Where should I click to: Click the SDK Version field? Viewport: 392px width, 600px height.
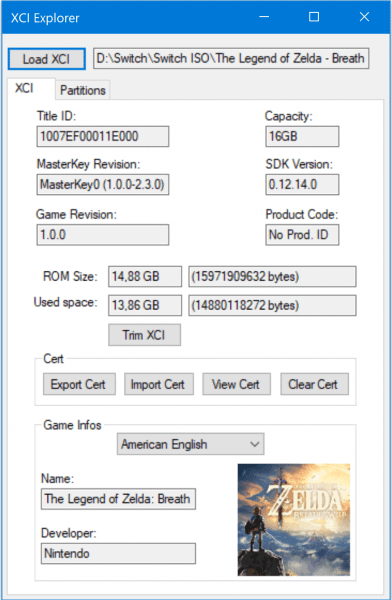302,185
